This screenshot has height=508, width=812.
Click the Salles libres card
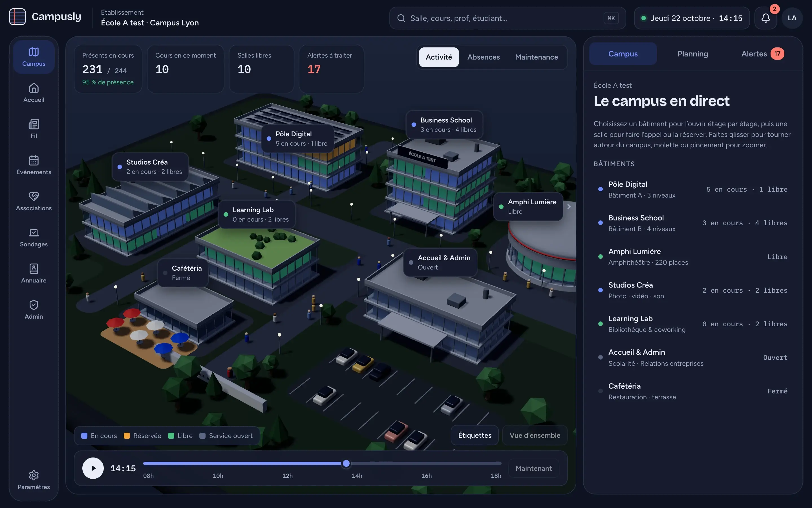[x=261, y=69]
